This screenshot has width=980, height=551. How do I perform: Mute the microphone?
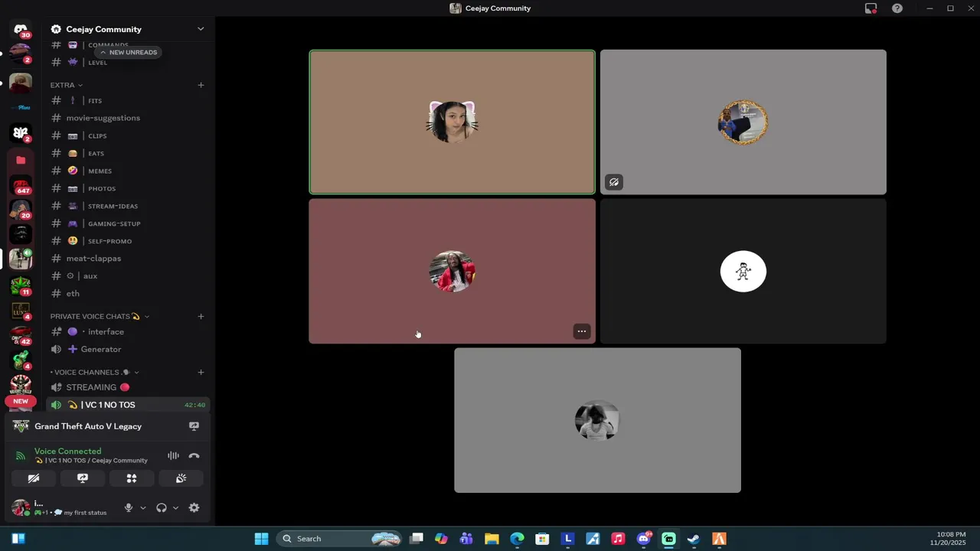point(129,507)
